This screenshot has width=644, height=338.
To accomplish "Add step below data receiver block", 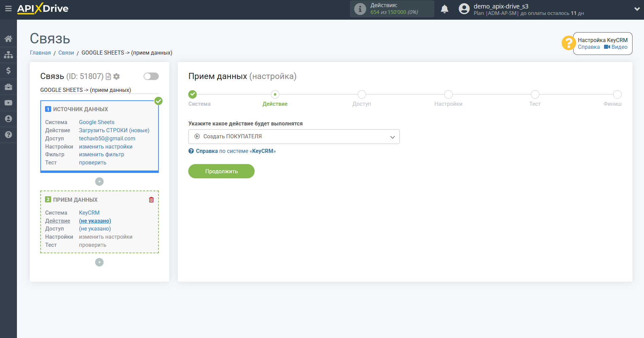I will 99,262.
